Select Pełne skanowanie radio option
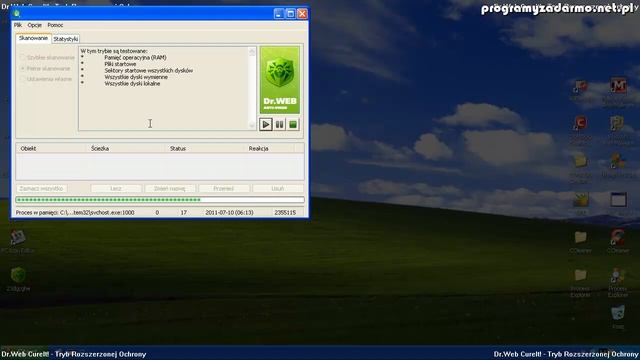Image resolution: width=640 pixels, height=360 pixels. [x=46, y=69]
